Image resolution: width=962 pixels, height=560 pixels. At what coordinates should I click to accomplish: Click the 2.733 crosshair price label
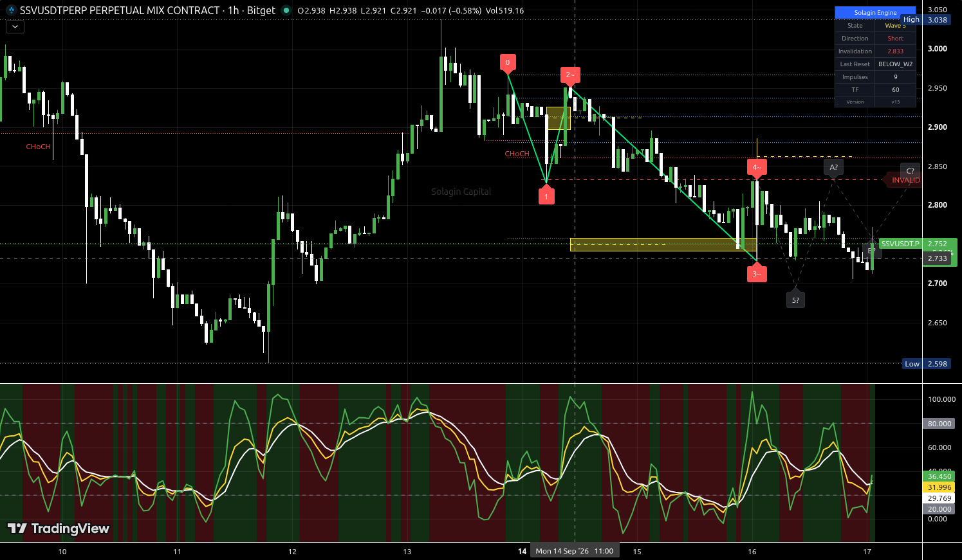(x=937, y=258)
